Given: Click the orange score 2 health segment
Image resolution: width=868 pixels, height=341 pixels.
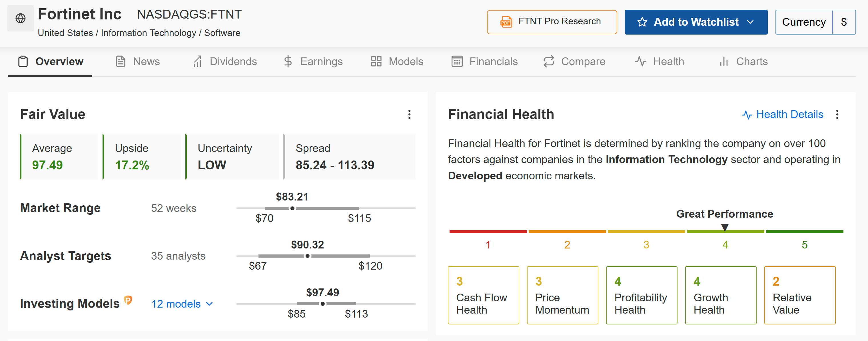Looking at the screenshot, I should [567, 232].
